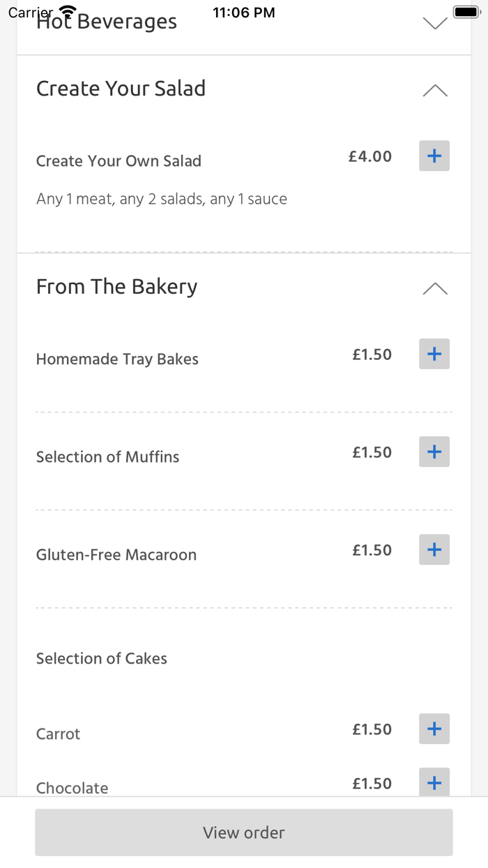Collapse the Create Your Salad section
This screenshot has width=488, height=868.
coord(435,90)
